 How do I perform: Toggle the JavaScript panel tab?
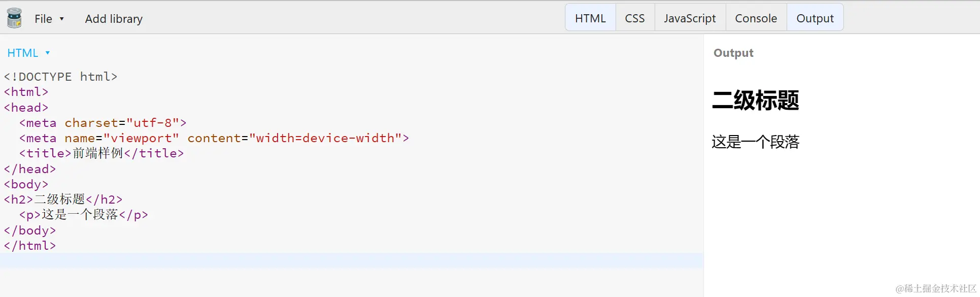coord(690,18)
